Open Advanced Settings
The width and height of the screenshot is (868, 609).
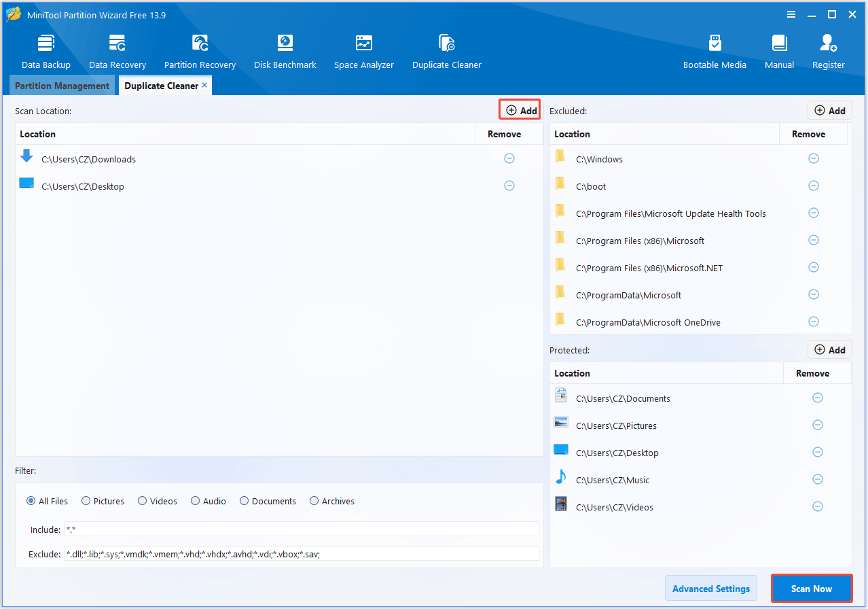[x=711, y=589]
